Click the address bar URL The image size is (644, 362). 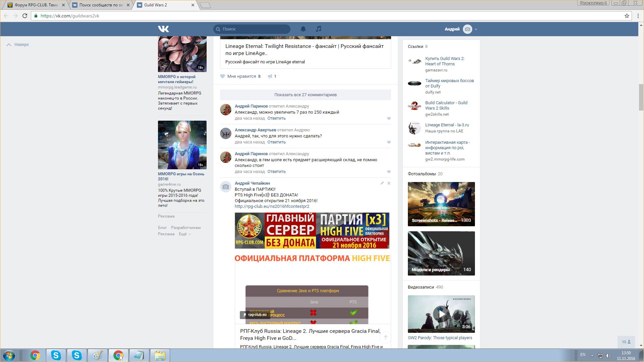click(70, 16)
